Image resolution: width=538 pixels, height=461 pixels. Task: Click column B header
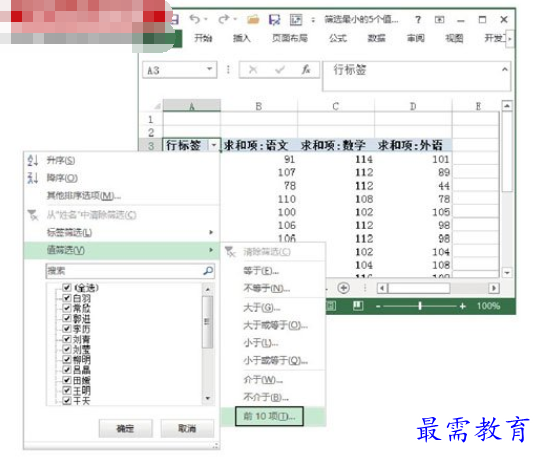259,106
